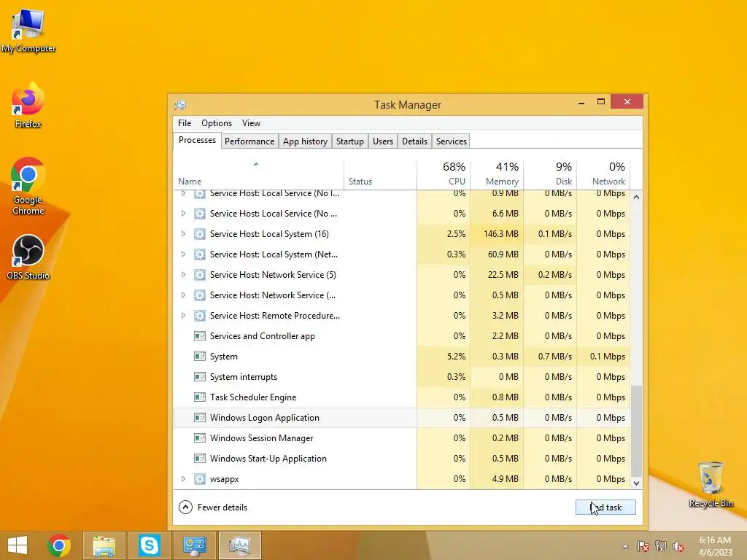
Task: Open the Google Chrome desktop shortcut
Action: [28, 186]
